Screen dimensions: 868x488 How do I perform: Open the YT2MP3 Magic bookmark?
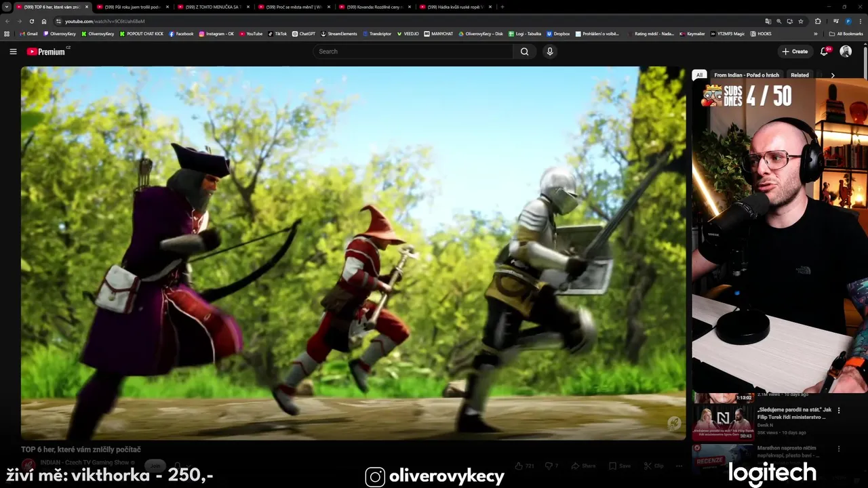click(x=728, y=34)
